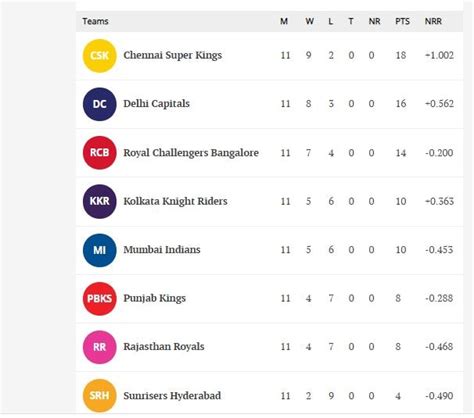Open Chennai Super Kings team link

coord(173,55)
